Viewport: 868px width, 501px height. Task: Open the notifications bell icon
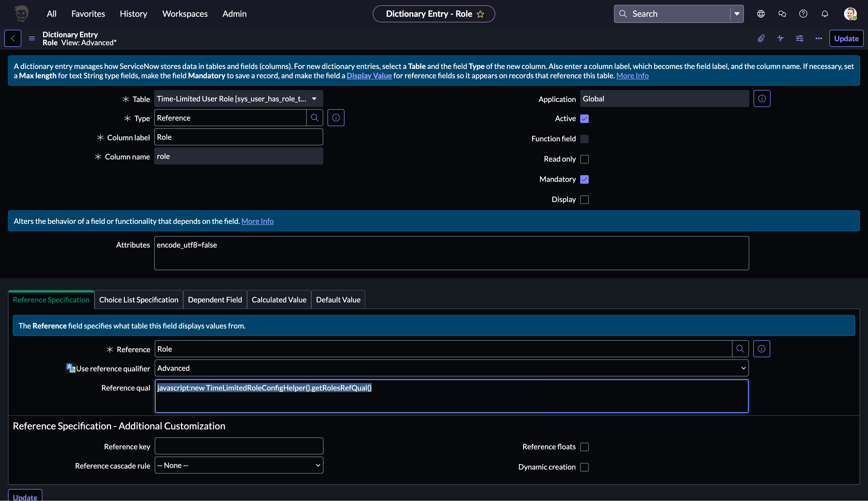825,14
